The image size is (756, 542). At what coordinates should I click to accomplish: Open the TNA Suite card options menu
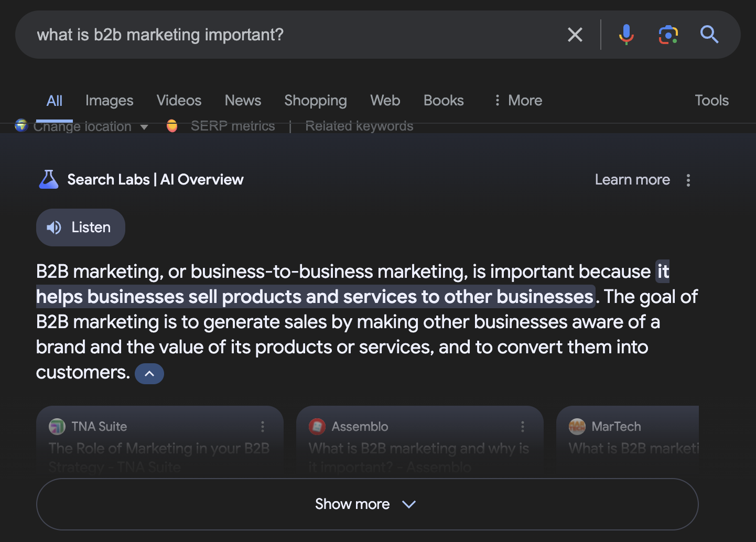pyautogui.click(x=263, y=427)
